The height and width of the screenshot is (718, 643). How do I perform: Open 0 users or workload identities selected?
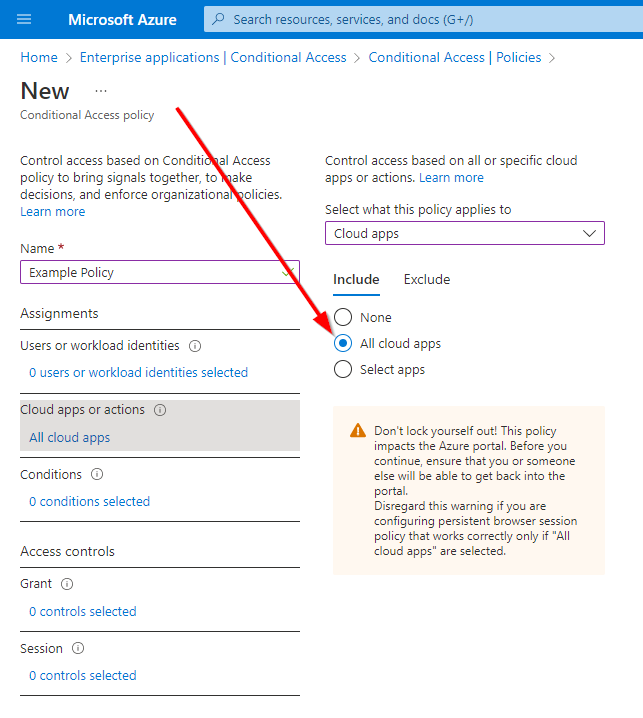(138, 373)
